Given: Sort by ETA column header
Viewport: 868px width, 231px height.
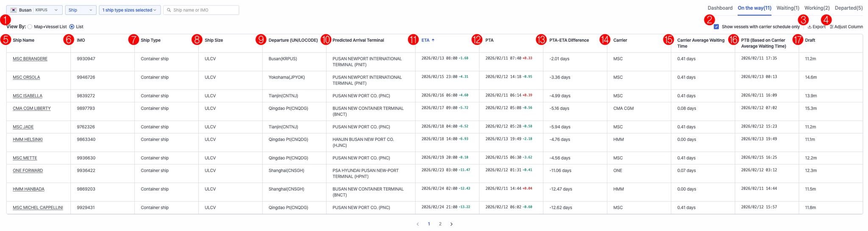Looking at the screenshot, I should 426,40.
